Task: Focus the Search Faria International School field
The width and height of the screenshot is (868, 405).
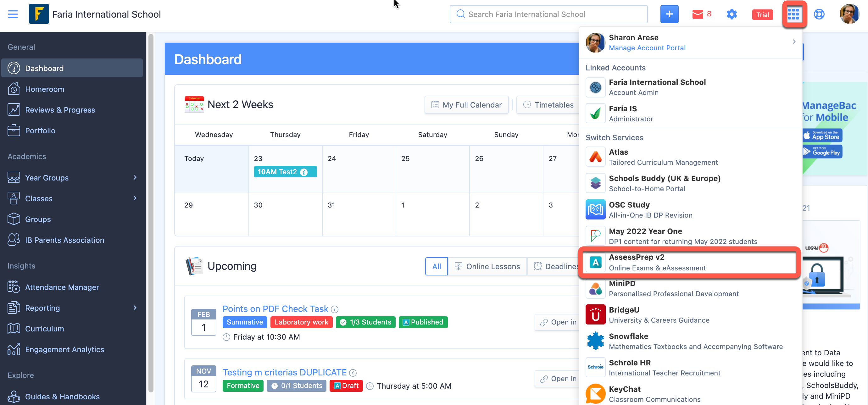Action: (548, 14)
